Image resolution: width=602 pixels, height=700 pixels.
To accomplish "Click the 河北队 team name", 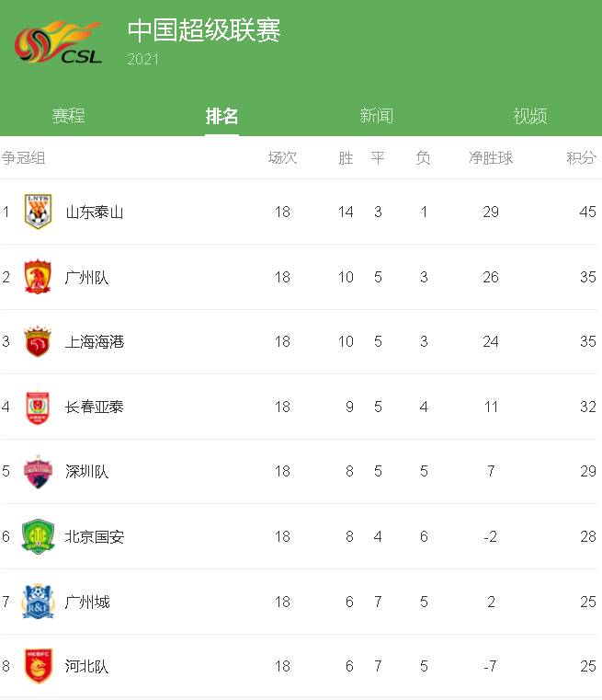I will pyautogui.click(x=86, y=666).
